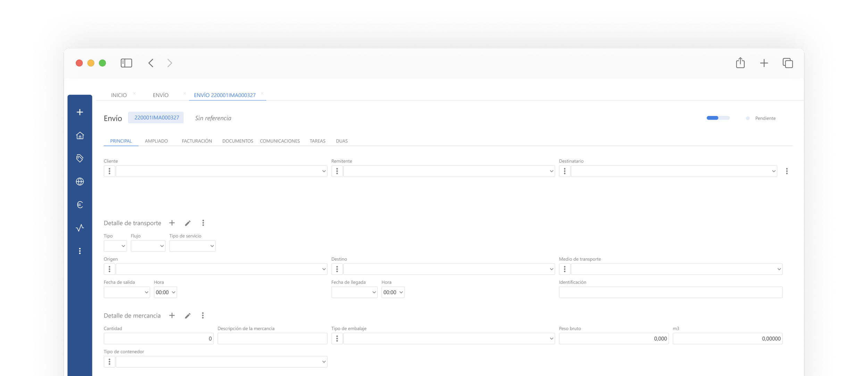The width and height of the screenshot is (868, 376).
Task: Open the DUAS sub-tab
Action: (x=342, y=141)
